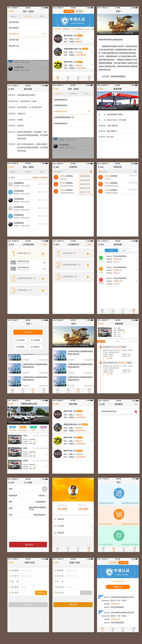The image size is (142, 644).
Task: Select year 2016 in 车辆详情 加油记录
Action: pyautogui.click(x=118, y=341)
